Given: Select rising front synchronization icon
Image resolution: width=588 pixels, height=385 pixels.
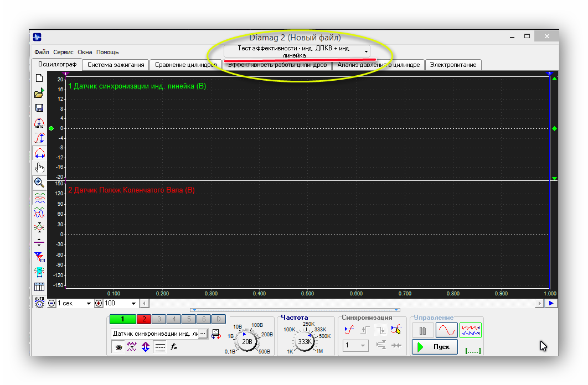Looking at the screenshot, I should 365,330.
